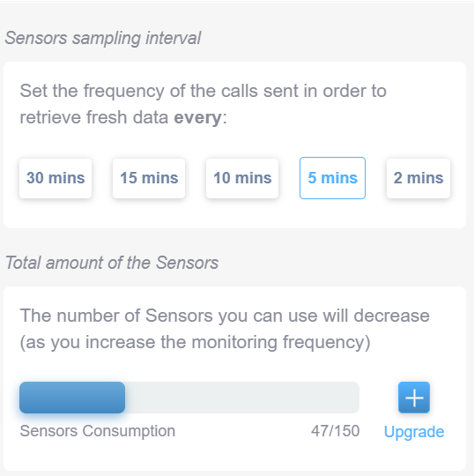Image resolution: width=474 pixels, height=476 pixels.
Task: Click the as you increase monitoring frequency line
Action: (195, 342)
